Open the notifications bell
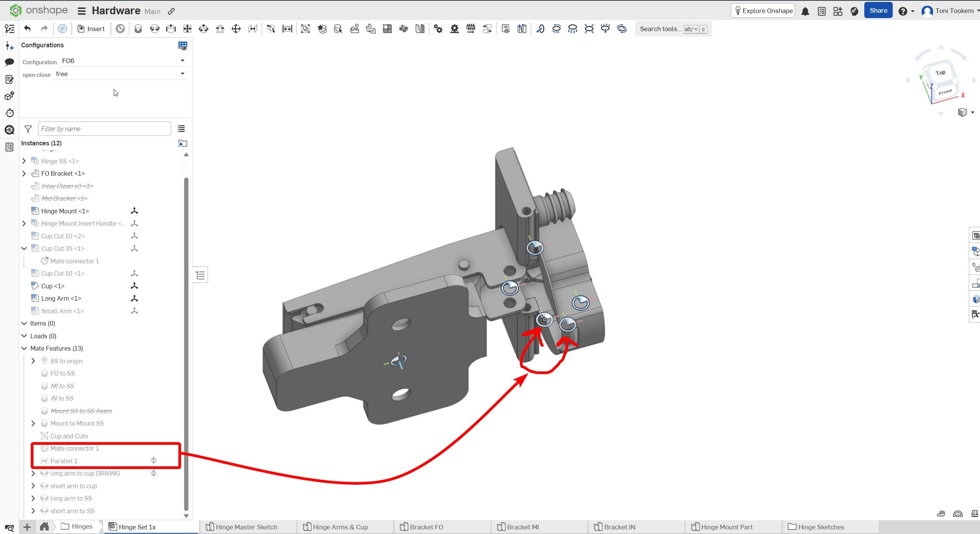This screenshot has width=980, height=534. click(805, 11)
